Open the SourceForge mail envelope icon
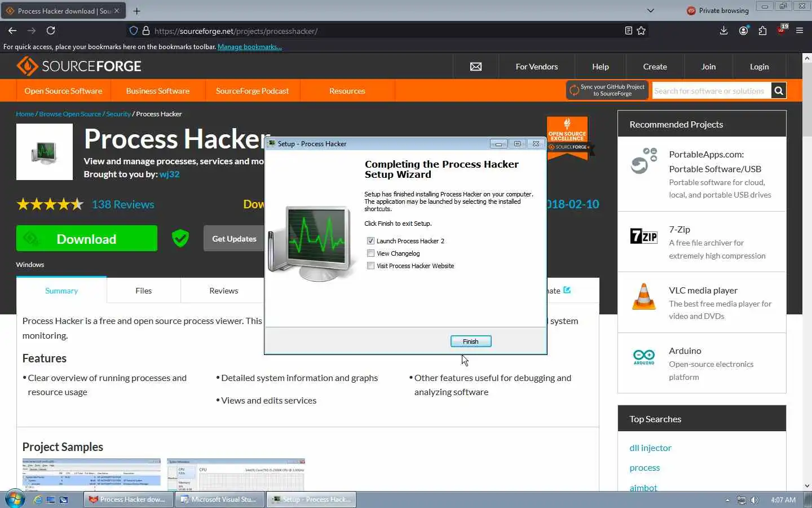The width and height of the screenshot is (812, 508). click(x=476, y=67)
